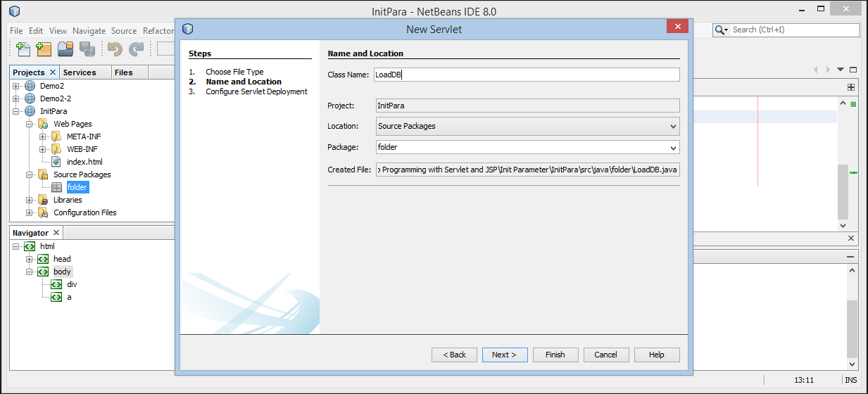Screen dimensions: 868x394
Task: Expand the Libraries node
Action: pyautogui.click(x=30, y=200)
